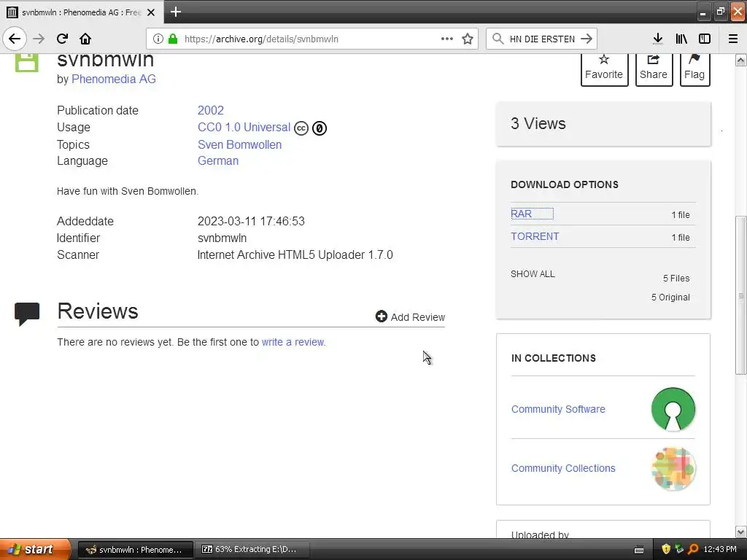
Task: Open the German language link
Action: [218, 161]
